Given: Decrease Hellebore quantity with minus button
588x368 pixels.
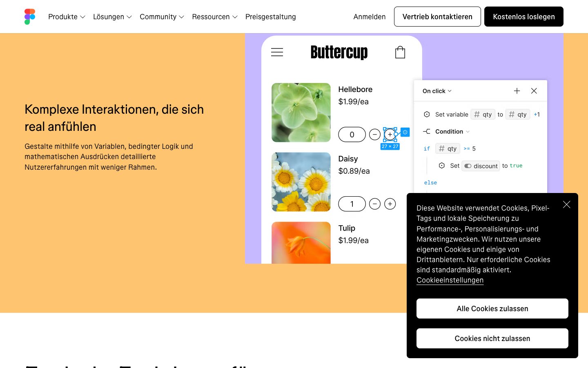Looking at the screenshot, I should [x=374, y=135].
